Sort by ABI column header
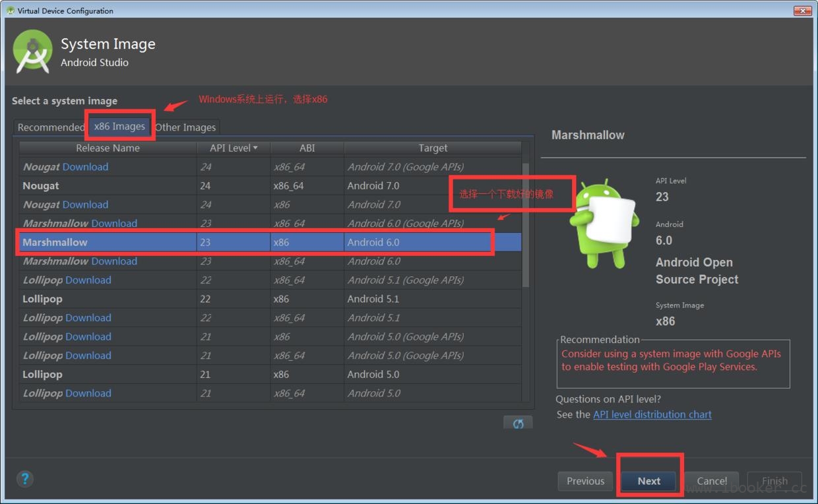 pyautogui.click(x=307, y=148)
